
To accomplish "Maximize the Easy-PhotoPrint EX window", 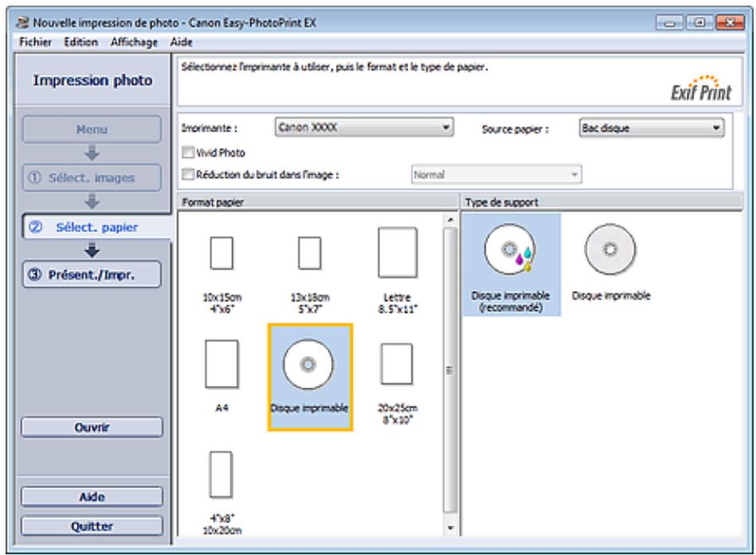I will click(699, 22).
